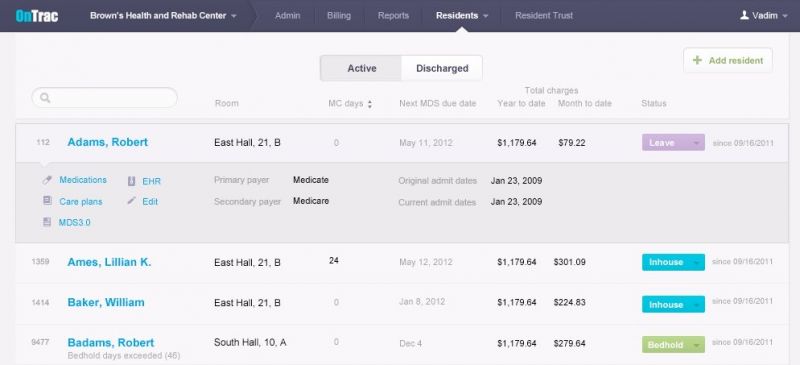Open the Baker, William resident link
Image resolution: width=800 pixels, height=365 pixels.
tap(106, 302)
